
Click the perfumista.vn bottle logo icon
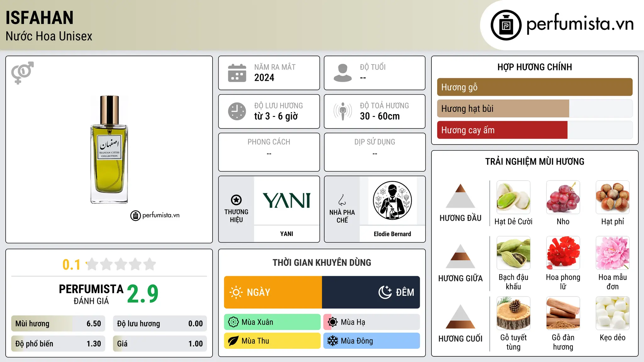click(x=506, y=25)
